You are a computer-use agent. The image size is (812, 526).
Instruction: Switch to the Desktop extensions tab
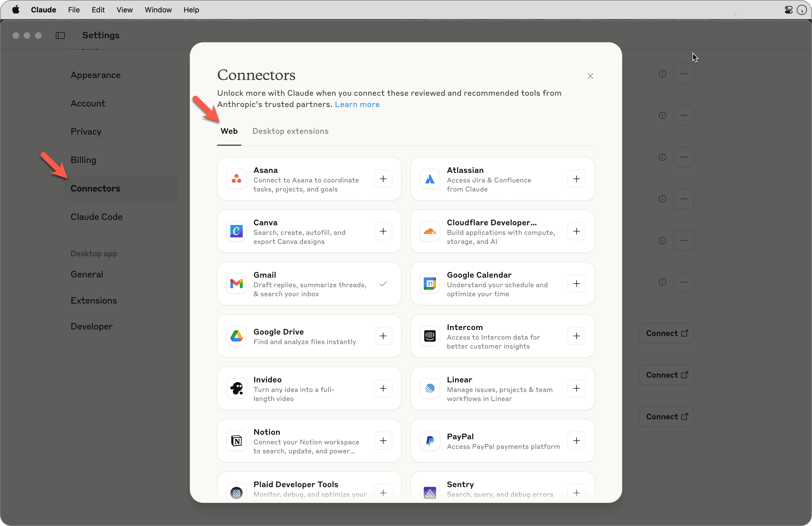[290, 131]
